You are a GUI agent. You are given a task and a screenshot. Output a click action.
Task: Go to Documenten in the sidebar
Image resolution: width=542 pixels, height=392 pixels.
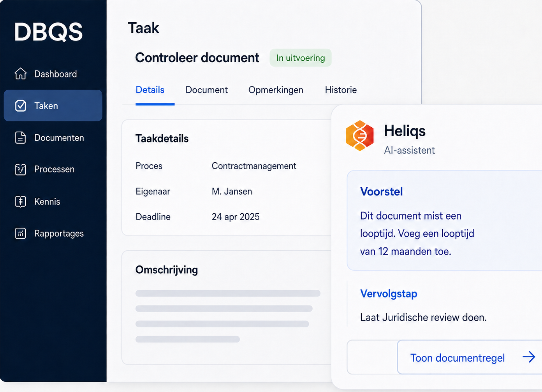click(53, 137)
